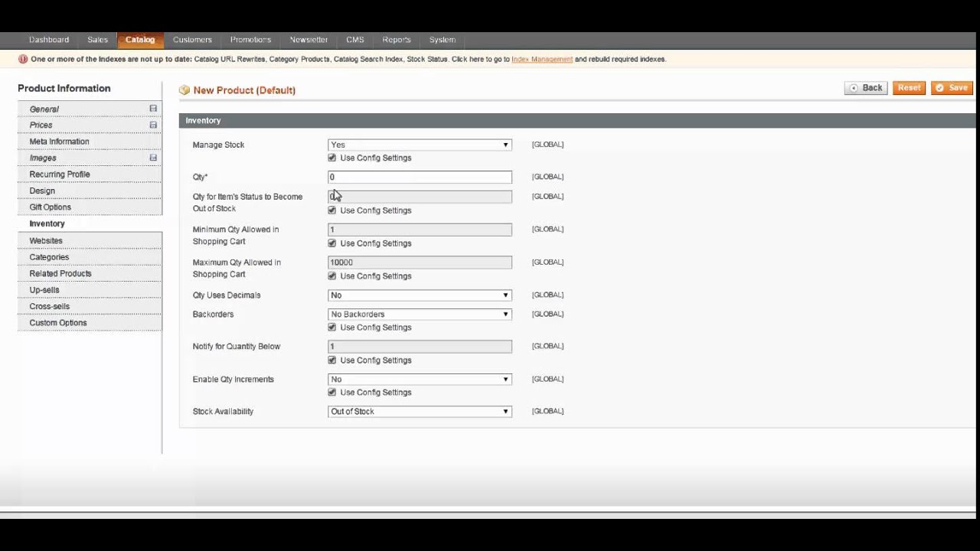Viewport: 980px width, 551px height.
Task: Open the Reports menu
Action: pos(397,40)
